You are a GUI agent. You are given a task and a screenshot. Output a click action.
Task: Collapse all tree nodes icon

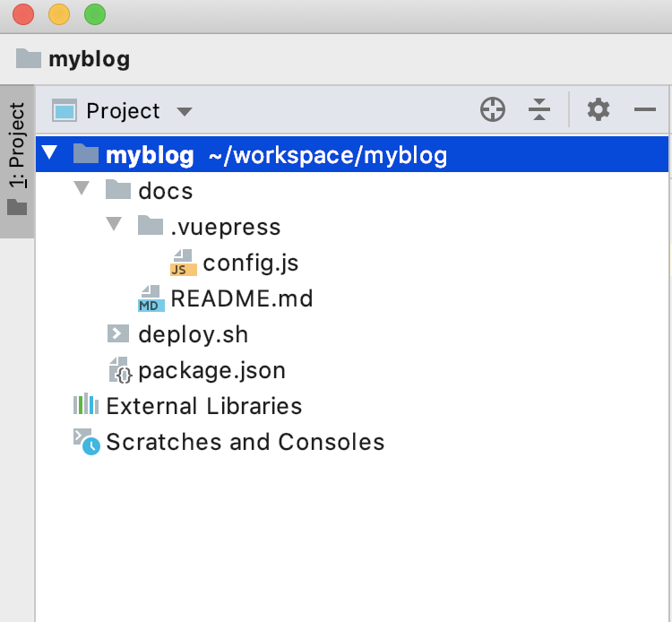click(539, 109)
